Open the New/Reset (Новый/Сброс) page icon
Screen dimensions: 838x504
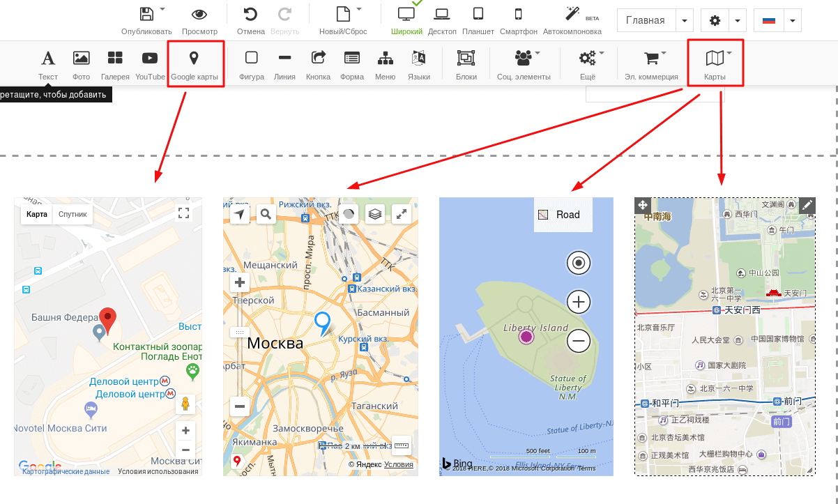(343, 14)
